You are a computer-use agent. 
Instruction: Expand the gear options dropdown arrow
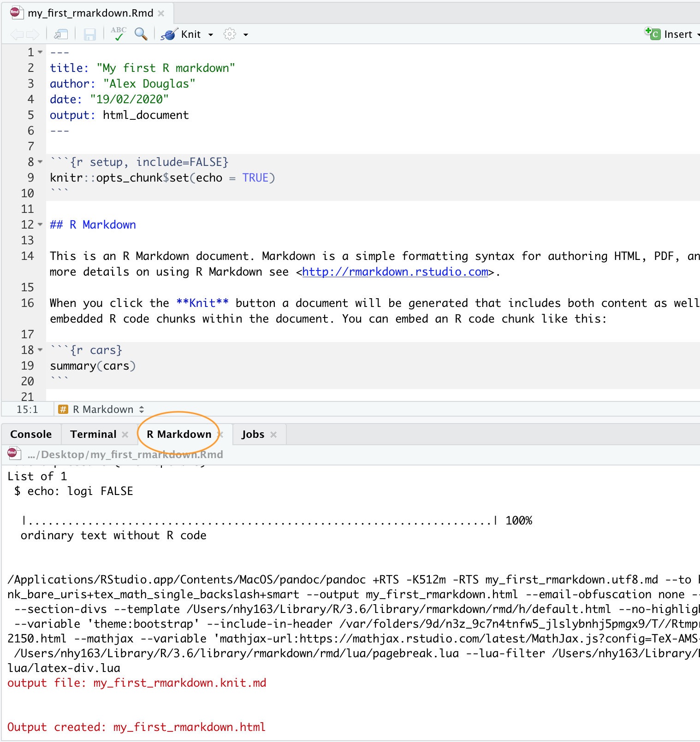pos(246,35)
